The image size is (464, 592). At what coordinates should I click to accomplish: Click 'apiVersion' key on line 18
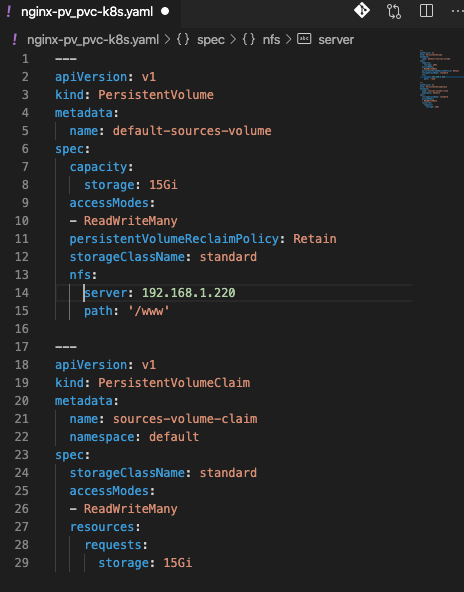pos(91,365)
